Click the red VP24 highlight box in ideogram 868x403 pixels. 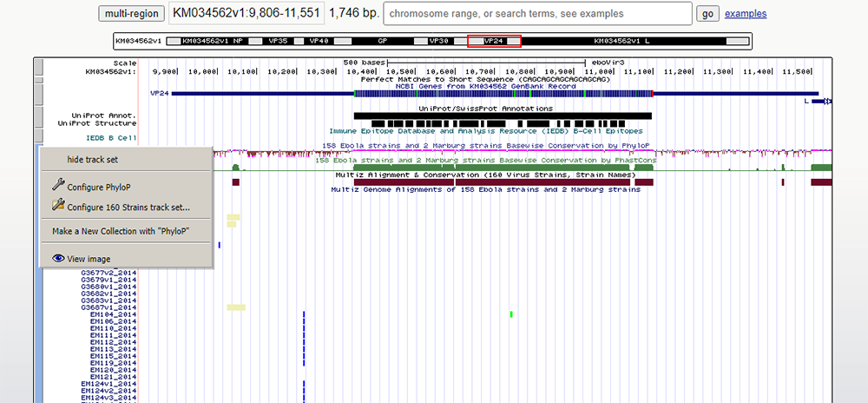coord(493,41)
